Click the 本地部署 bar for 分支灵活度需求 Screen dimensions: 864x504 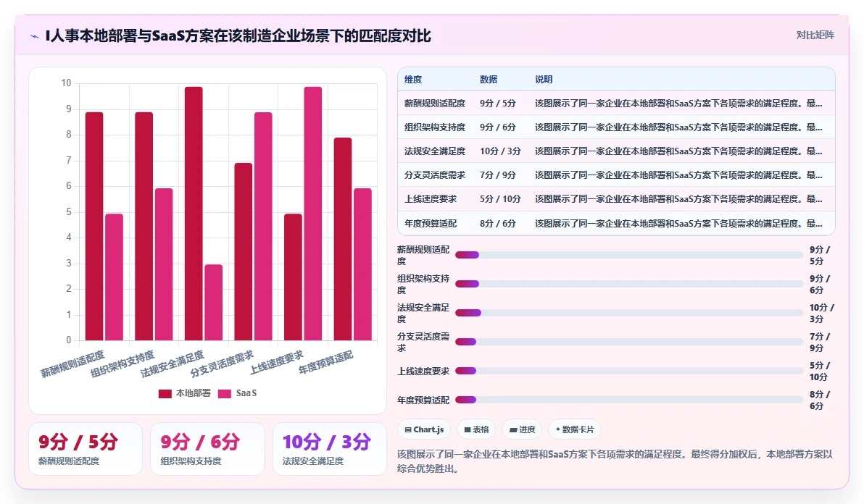(244, 251)
